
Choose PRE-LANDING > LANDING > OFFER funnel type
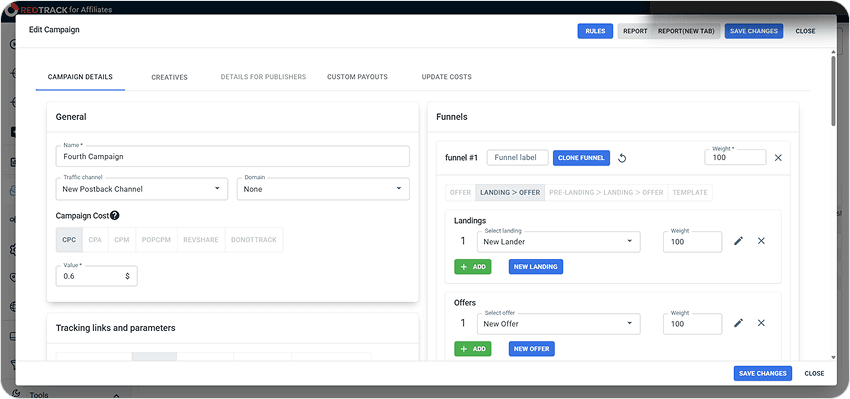coord(606,192)
